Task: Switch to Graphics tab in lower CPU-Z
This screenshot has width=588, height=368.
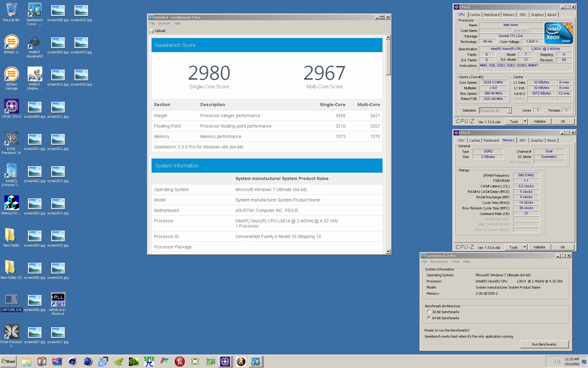Action: coord(537,140)
